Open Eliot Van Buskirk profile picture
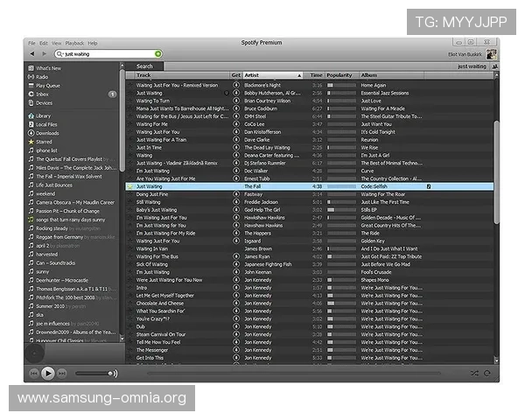The width and height of the screenshot is (525, 420). (x=492, y=54)
